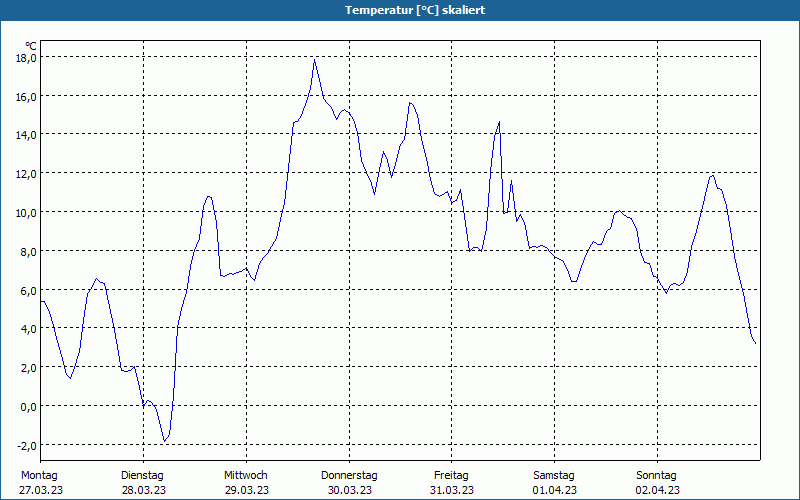800x500 pixels.
Task: Click the Freitag day label
Action: [x=451, y=476]
